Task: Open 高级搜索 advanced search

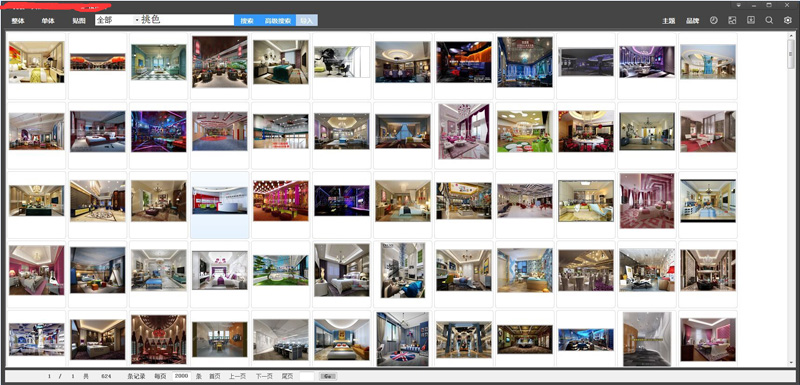Action: 278,20
